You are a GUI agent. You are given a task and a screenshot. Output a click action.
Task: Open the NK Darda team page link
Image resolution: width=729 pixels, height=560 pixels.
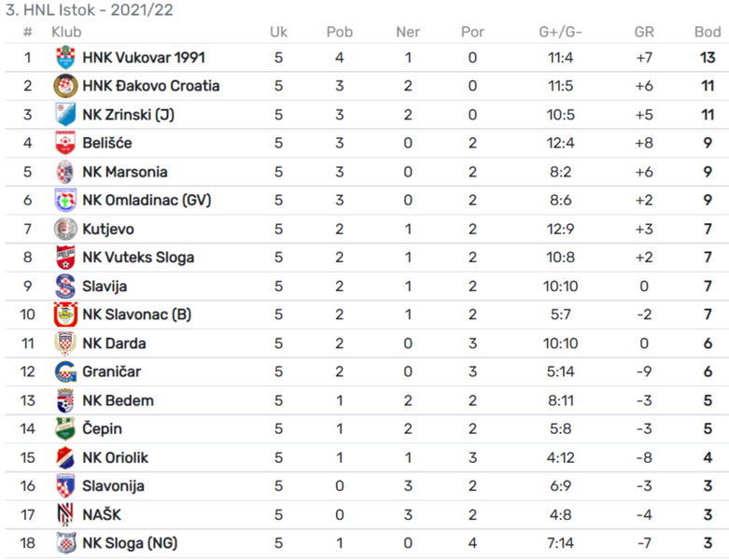pyautogui.click(x=114, y=343)
